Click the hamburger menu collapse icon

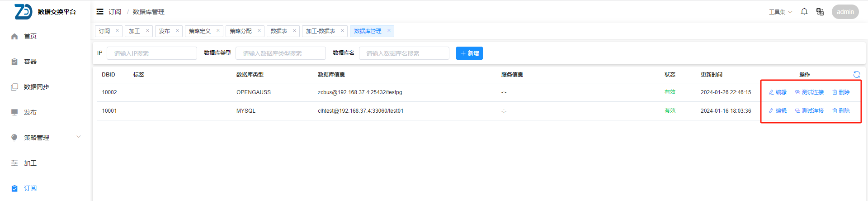coord(100,12)
